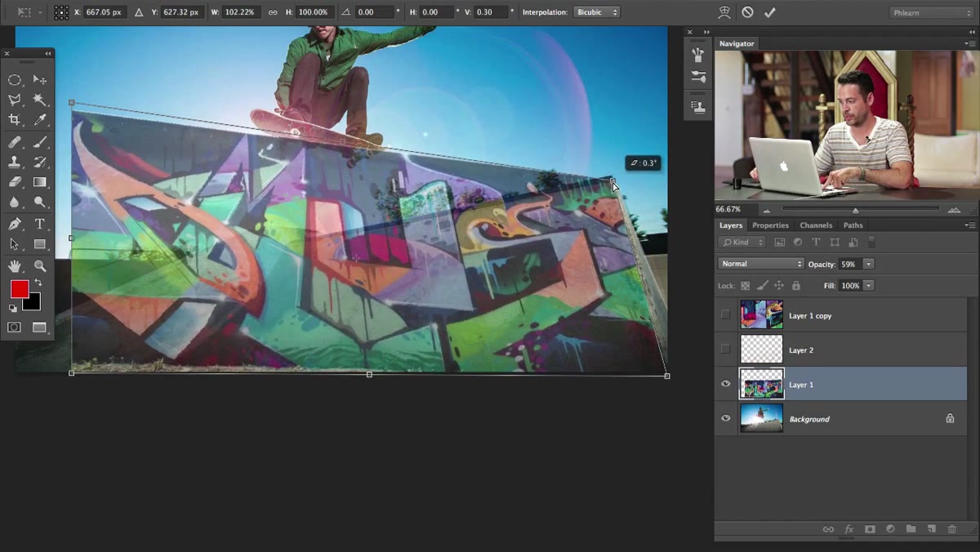Screen dimensions: 980x552
Task: Toggle lock all padlock in Layers panel
Action: coord(796,286)
